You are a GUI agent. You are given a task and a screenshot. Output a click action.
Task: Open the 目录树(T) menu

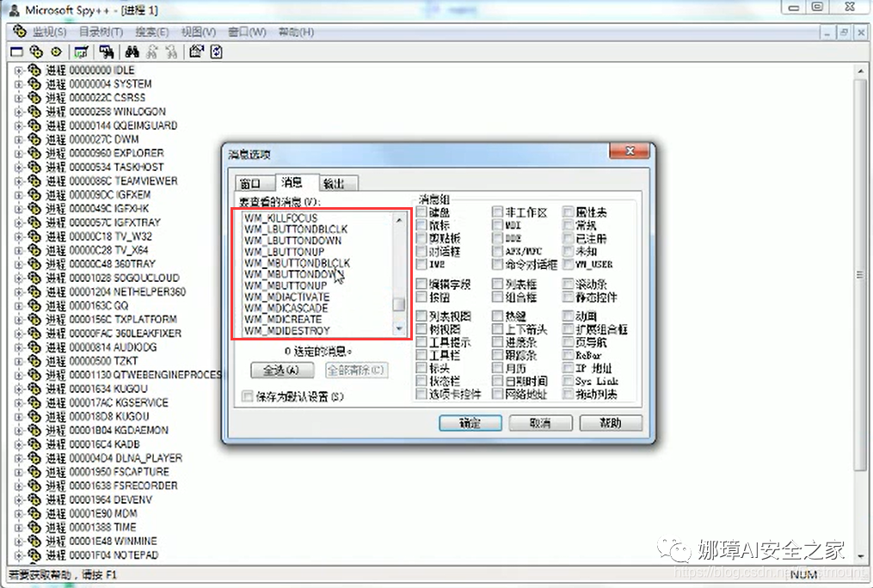101,32
